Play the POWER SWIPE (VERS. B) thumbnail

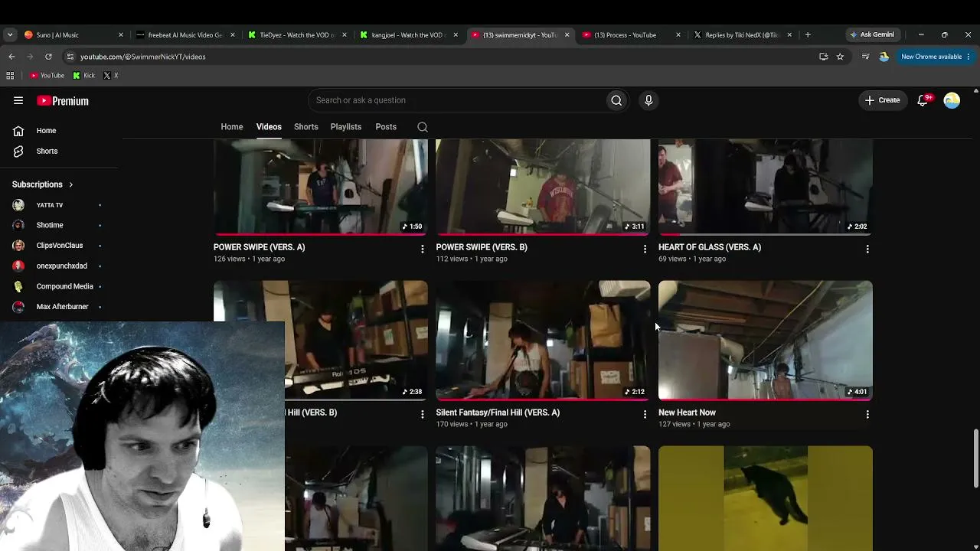tap(543, 187)
